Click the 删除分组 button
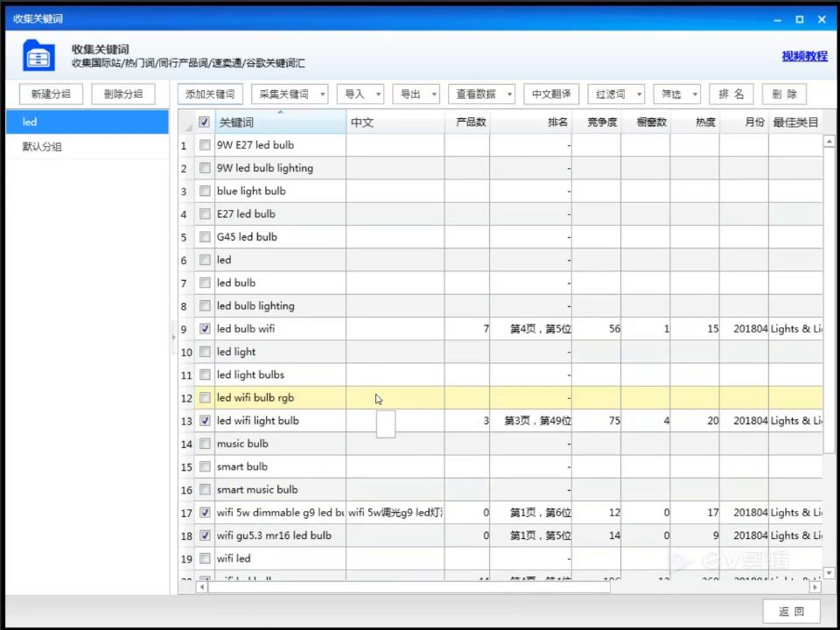This screenshot has width=840, height=630. (x=123, y=94)
